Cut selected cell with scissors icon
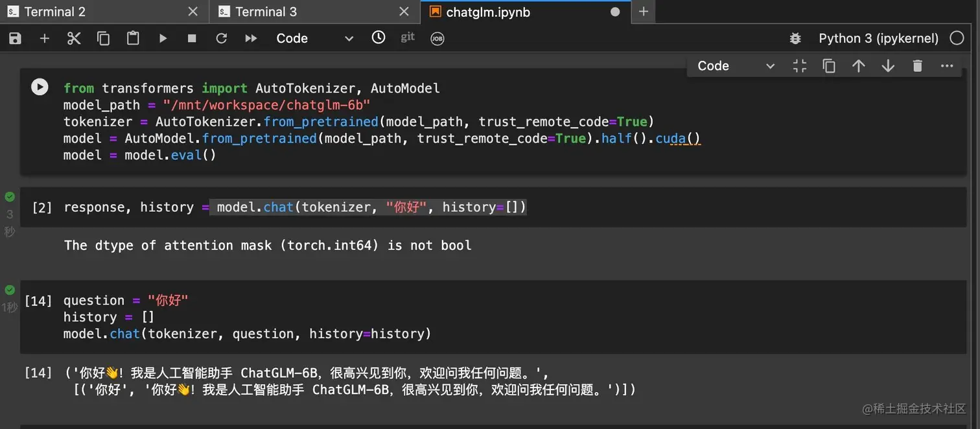The height and width of the screenshot is (429, 980). coord(74,38)
